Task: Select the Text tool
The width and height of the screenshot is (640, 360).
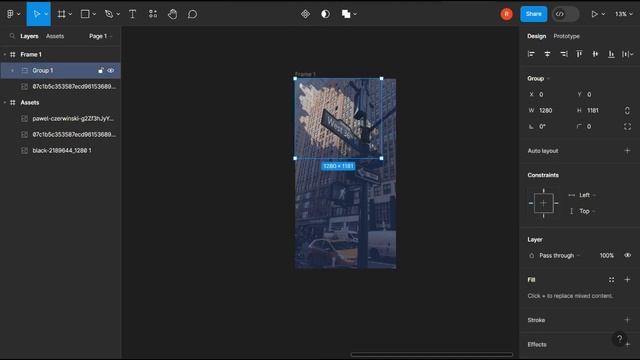Action: coord(132,14)
